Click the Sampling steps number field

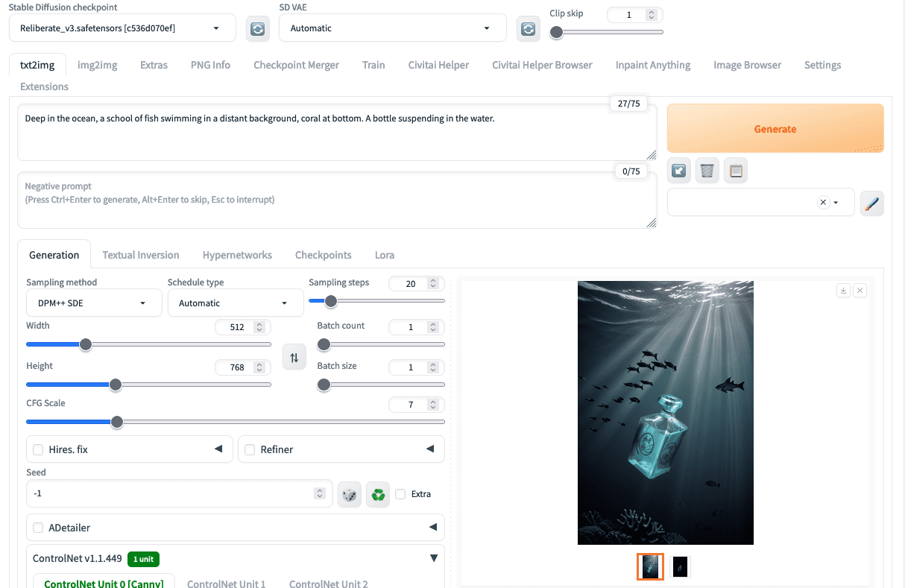click(x=416, y=284)
